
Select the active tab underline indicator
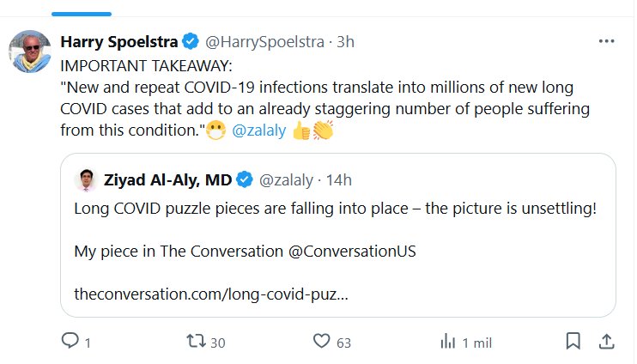coord(82,14)
